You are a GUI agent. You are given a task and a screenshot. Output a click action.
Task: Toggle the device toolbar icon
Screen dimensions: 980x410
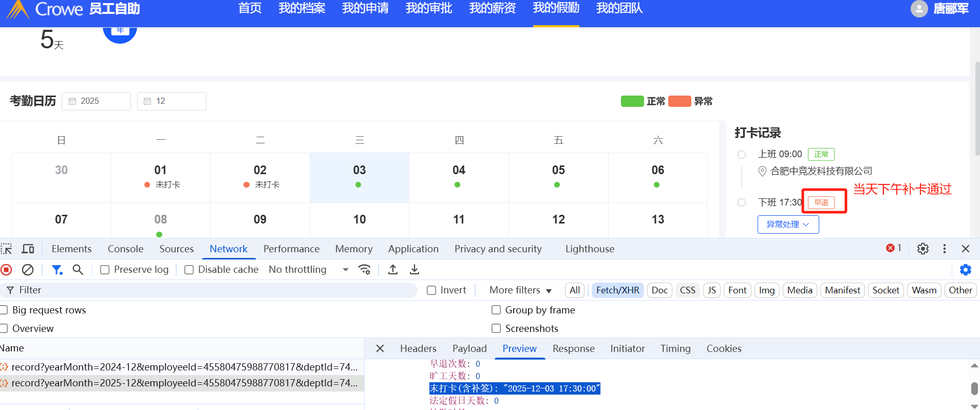28,249
